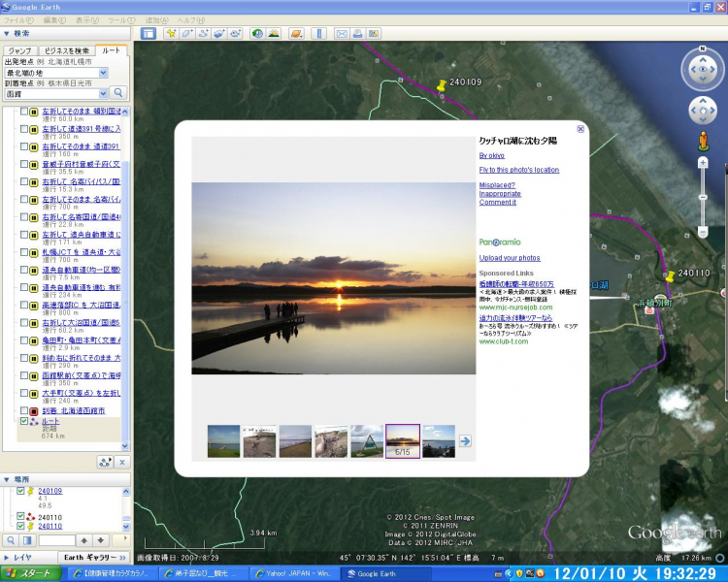Click the By okiyo author link
728x582 pixels.
[492, 155]
